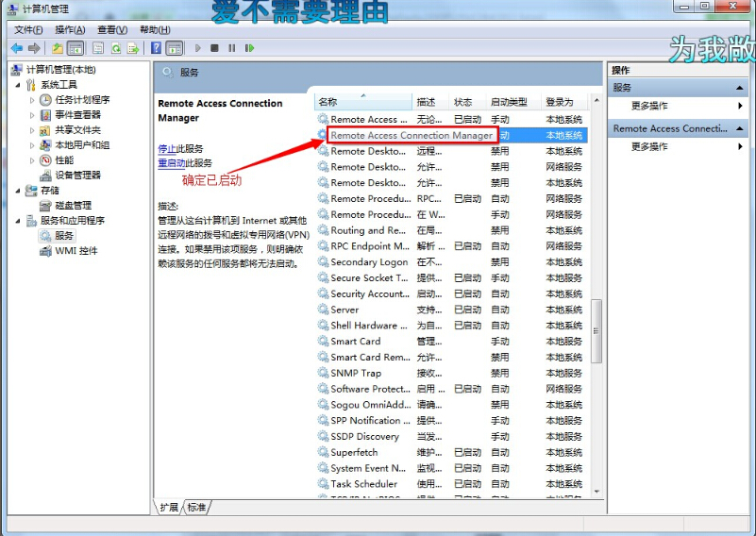
Task: Switch to the 标准 tab
Action: click(196, 507)
